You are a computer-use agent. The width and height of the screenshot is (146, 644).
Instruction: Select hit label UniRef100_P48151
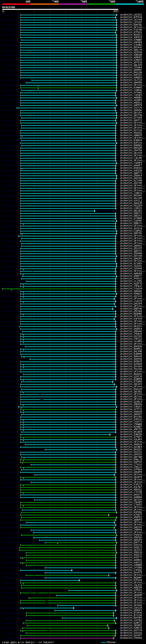pyautogui.click(x=131, y=535)
